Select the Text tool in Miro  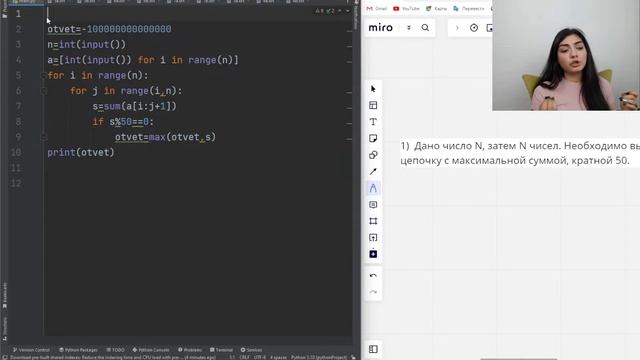(373, 122)
